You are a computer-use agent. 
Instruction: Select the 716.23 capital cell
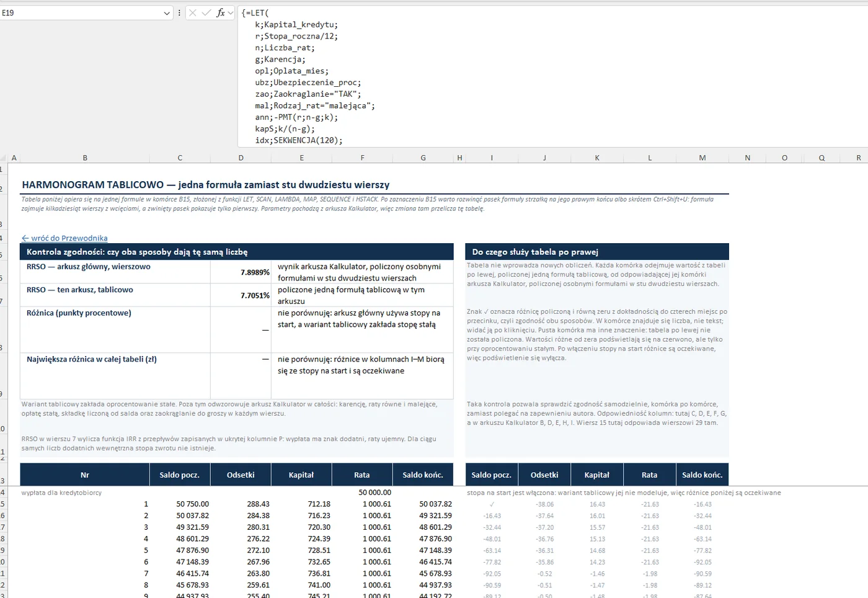point(301,515)
